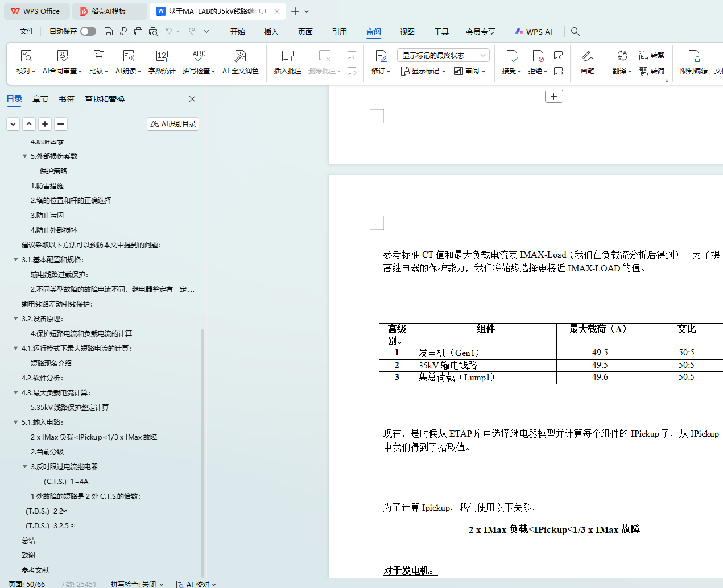Click 插入批注 to insert comment
Viewport: 723px width, 588px height.
coord(287,61)
